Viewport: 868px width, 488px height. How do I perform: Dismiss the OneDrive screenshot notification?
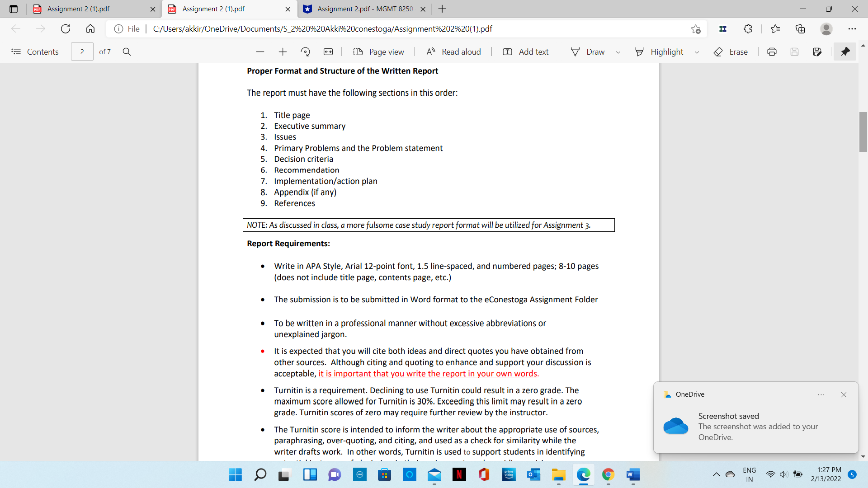coord(844,394)
